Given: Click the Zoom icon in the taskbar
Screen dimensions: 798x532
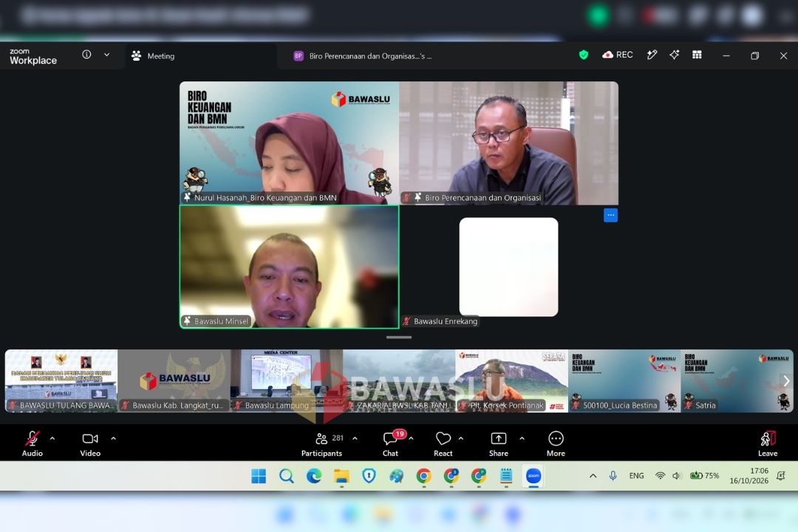Looking at the screenshot, I should tap(533, 476).
